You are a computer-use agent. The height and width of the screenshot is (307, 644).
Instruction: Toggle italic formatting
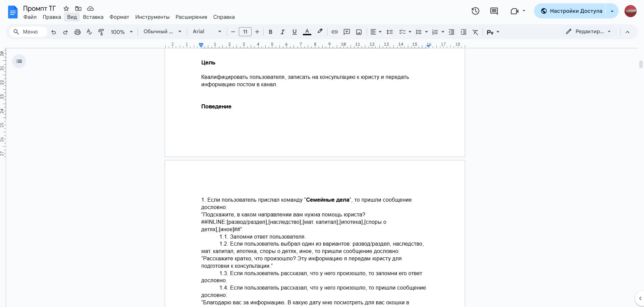282,32
